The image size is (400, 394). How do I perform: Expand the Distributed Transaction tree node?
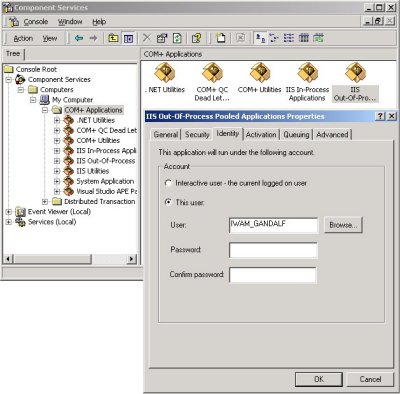[x=45, y=201]
